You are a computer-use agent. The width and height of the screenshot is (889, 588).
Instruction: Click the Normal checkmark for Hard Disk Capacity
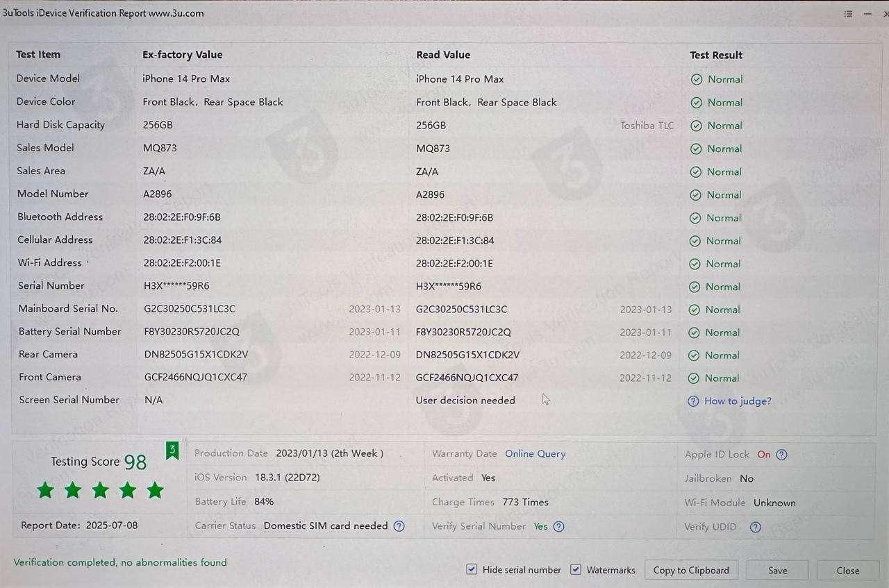(696, 126)
